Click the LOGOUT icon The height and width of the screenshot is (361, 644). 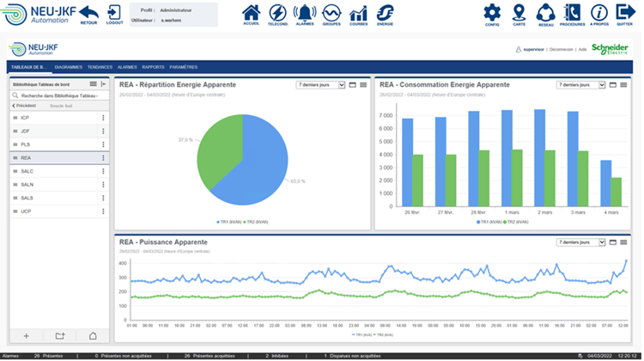114,14
